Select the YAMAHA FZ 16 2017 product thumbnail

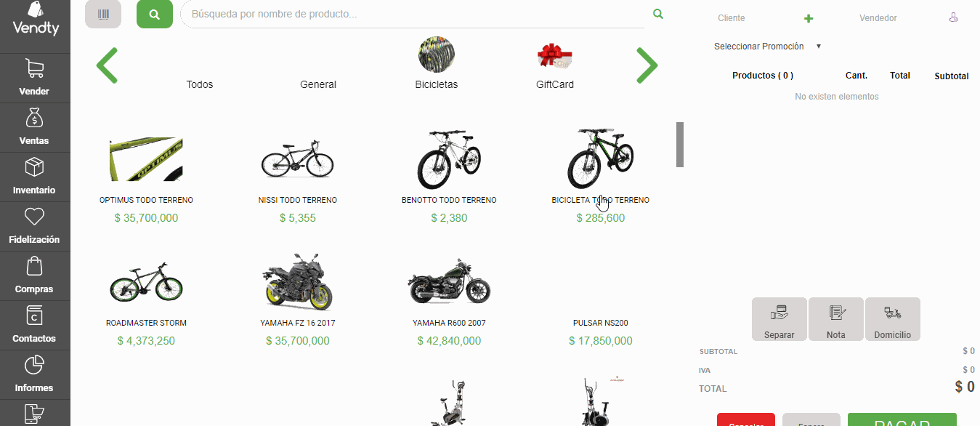297,281
